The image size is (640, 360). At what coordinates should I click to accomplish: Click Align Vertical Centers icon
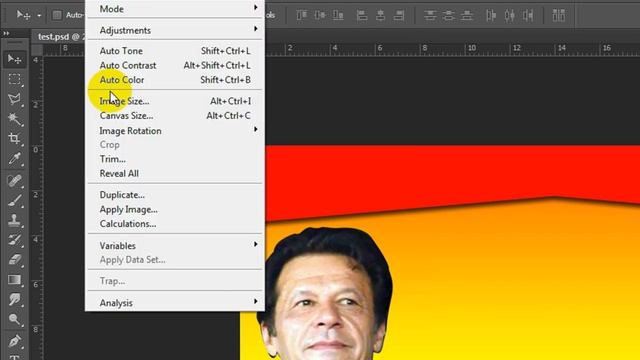click(x=320, y=16)
